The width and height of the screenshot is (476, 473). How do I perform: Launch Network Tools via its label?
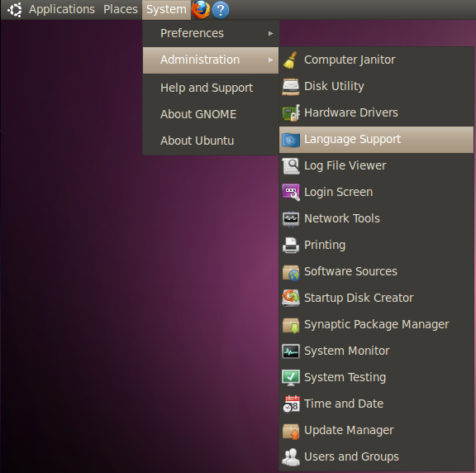point(342,219)
